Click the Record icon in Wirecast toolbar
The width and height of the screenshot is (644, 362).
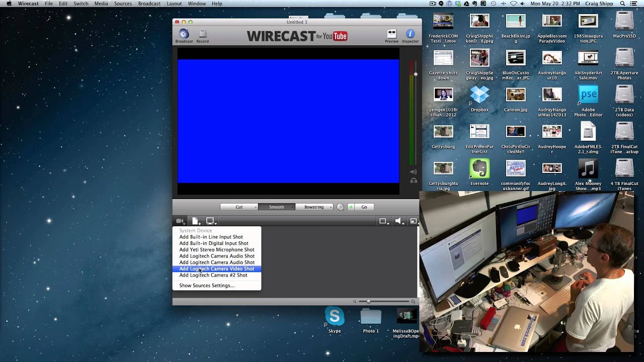click(x=203, y=34)
